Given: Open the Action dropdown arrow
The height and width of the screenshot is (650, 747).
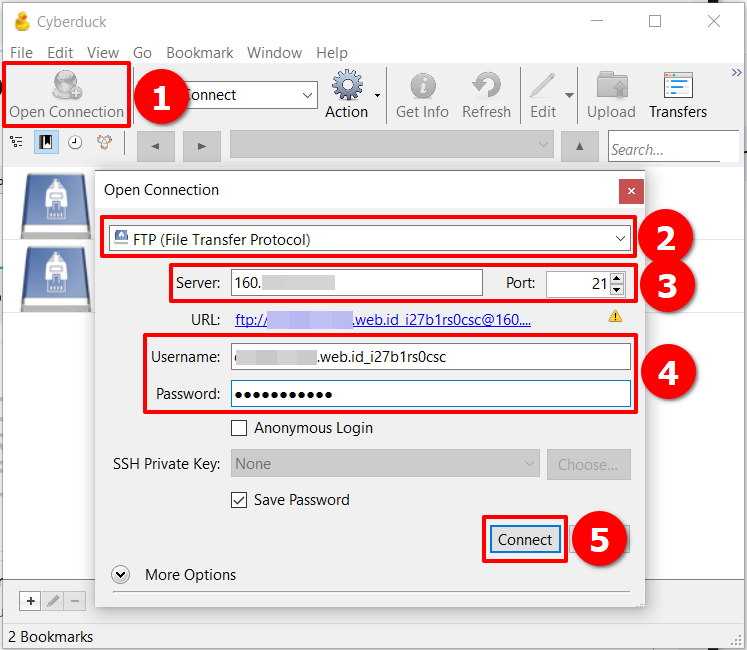Looking at the screenshot, I should coord(377,95).
